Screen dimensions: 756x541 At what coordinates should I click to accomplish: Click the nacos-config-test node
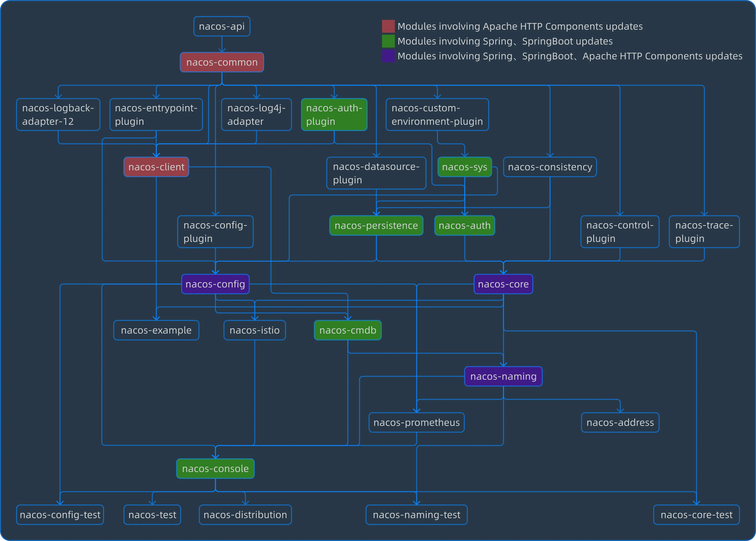pyautogui.click(x=60, y=515)
